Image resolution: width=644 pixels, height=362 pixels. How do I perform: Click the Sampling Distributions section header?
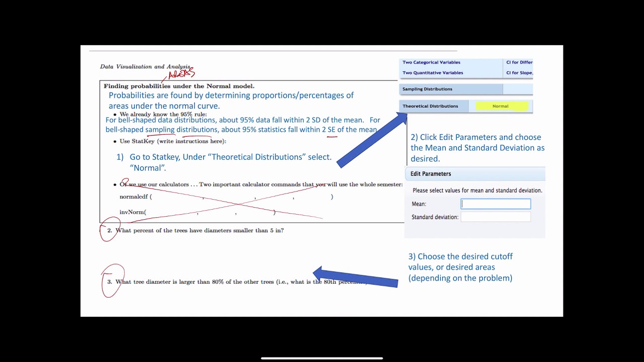(x=451, y=89)
